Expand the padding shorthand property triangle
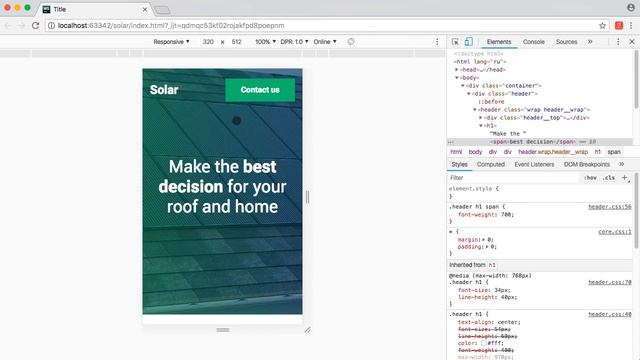 click(487, 247)
